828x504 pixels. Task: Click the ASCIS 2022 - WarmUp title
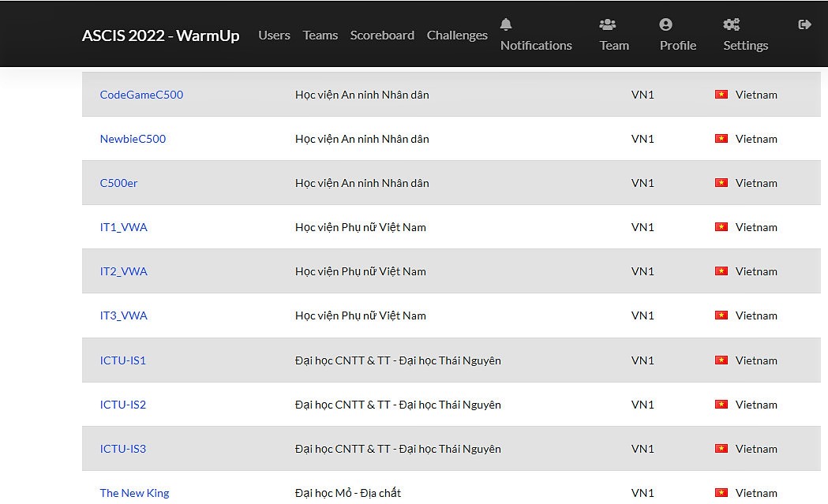(x=160, y=35)
